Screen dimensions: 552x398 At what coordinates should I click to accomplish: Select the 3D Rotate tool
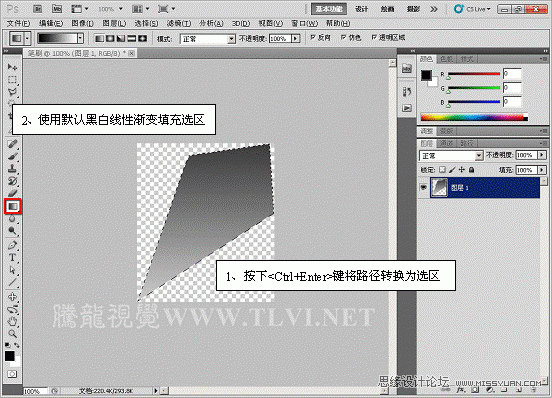pyautogui.click(x=12, y=297)
